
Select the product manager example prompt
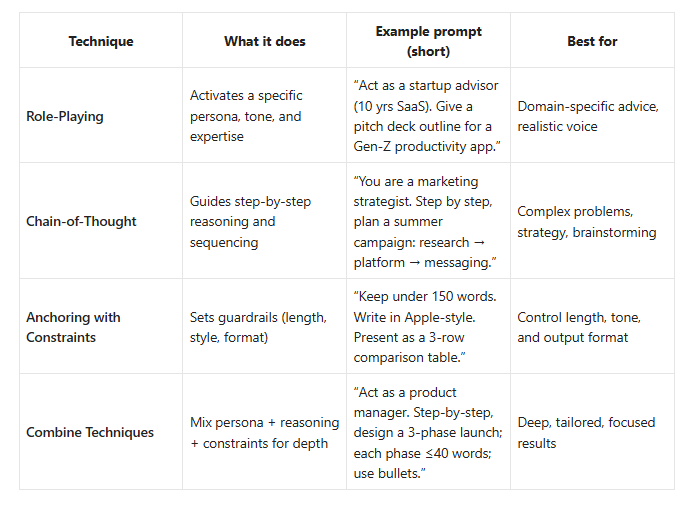[x=428, y=433]
